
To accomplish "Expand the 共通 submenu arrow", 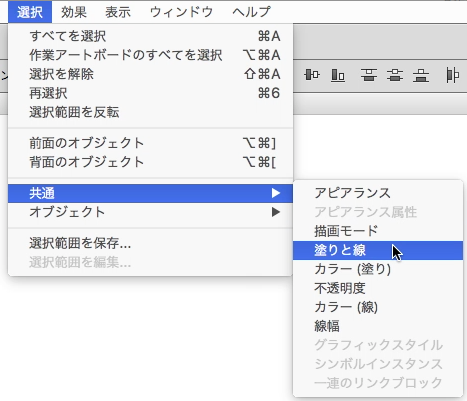I will [x=276, y=193].
